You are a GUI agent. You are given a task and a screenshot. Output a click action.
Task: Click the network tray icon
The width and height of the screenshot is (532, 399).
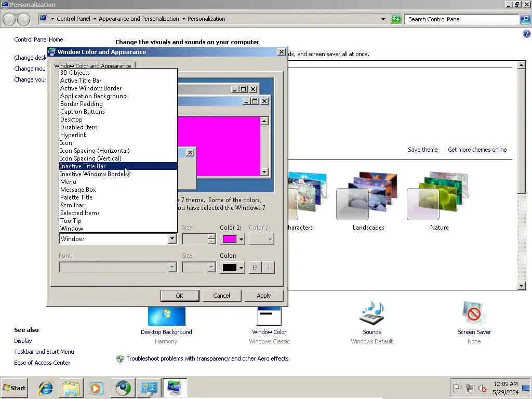pyautogui.click(x=470, y=388)
